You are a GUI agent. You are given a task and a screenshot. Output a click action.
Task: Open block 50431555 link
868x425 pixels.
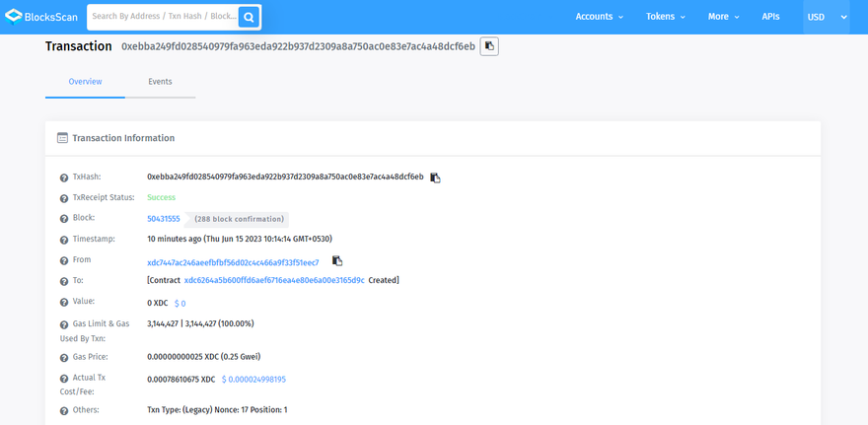(164, 219)
